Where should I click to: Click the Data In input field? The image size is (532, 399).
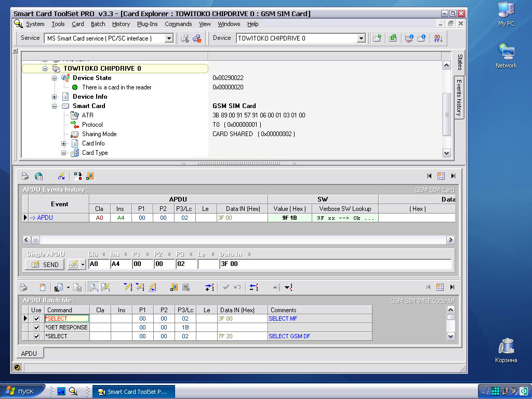(335, 264)
